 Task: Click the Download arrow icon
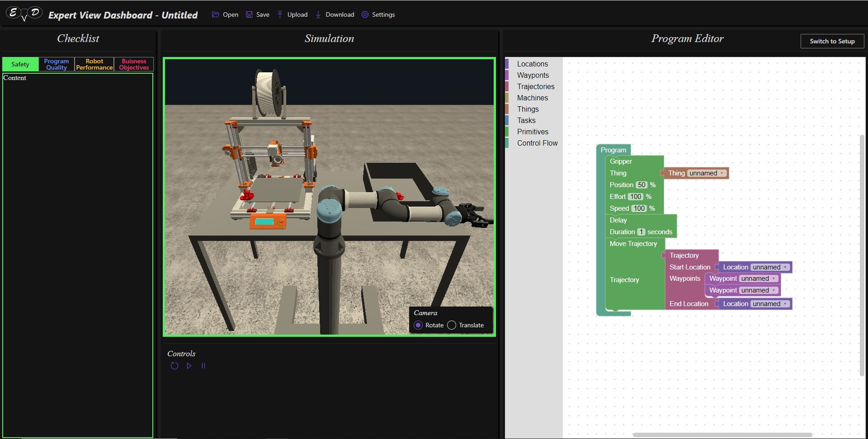318,14
